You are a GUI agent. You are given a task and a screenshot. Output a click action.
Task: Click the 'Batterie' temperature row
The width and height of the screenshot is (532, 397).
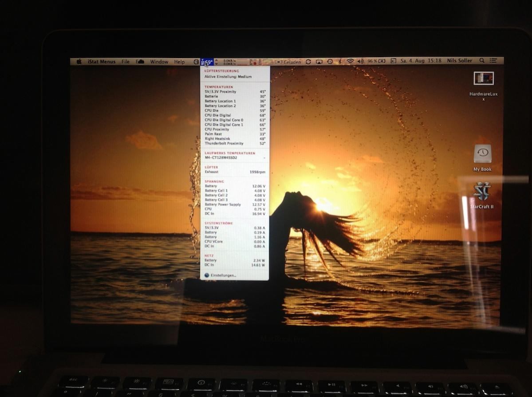pyautogui.click(x=234, y=96)
